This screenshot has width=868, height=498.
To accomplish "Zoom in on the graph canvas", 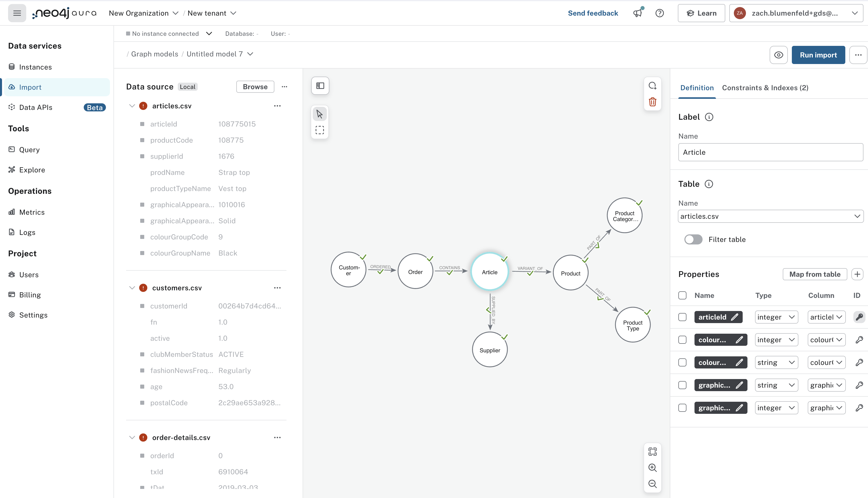I will (x=652, y=468).
